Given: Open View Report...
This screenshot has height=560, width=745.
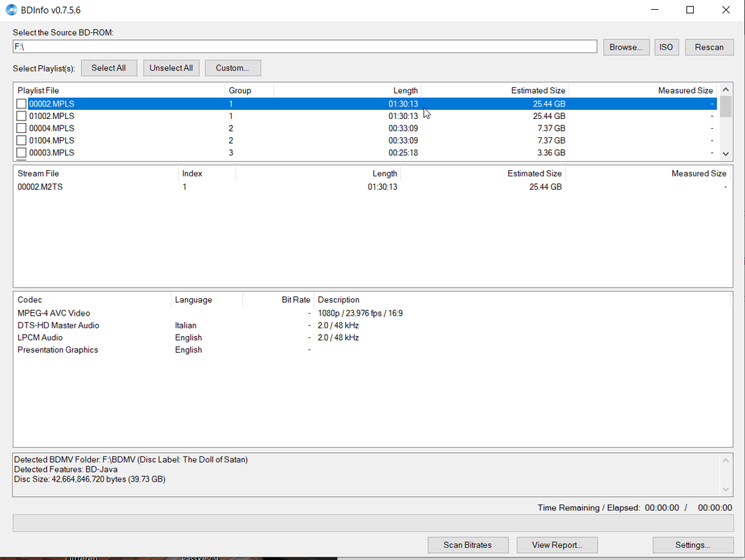Looking at the screenshot, I should pos(557,545).
